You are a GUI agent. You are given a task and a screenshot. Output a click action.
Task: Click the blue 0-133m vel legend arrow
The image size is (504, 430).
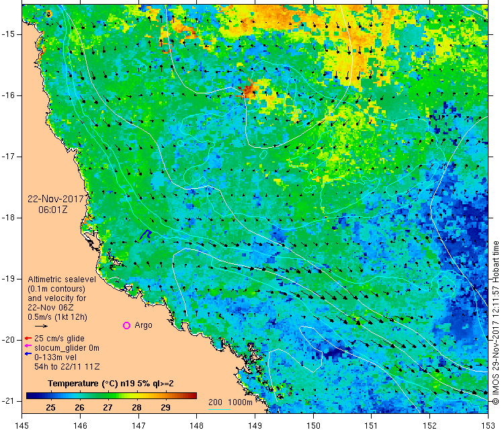pyautogui.click(x=28, y=354)
